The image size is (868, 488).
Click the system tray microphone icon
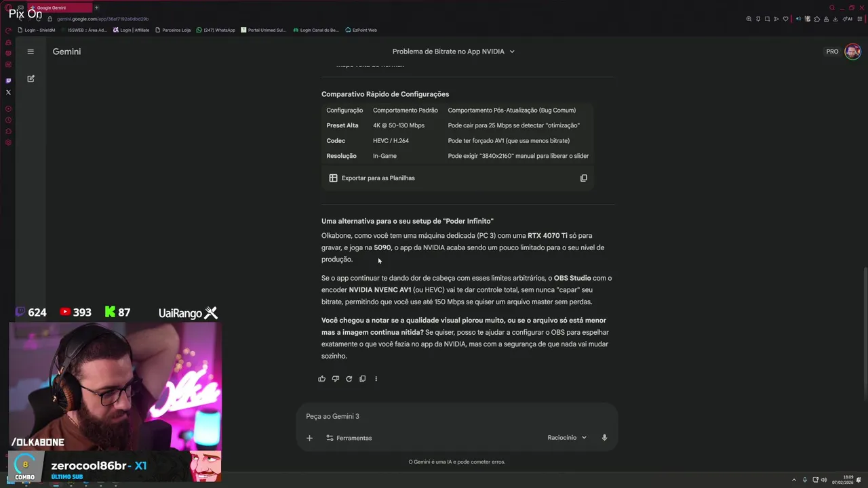[805, 480]
